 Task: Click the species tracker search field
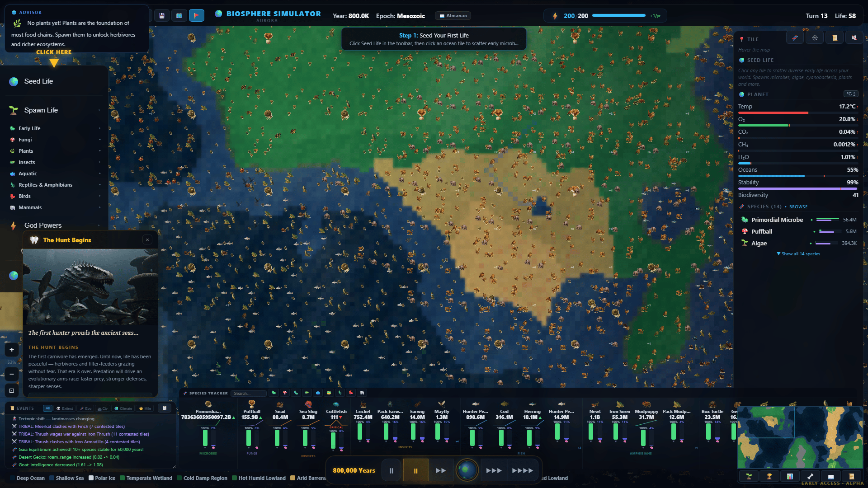click(249, 393)
